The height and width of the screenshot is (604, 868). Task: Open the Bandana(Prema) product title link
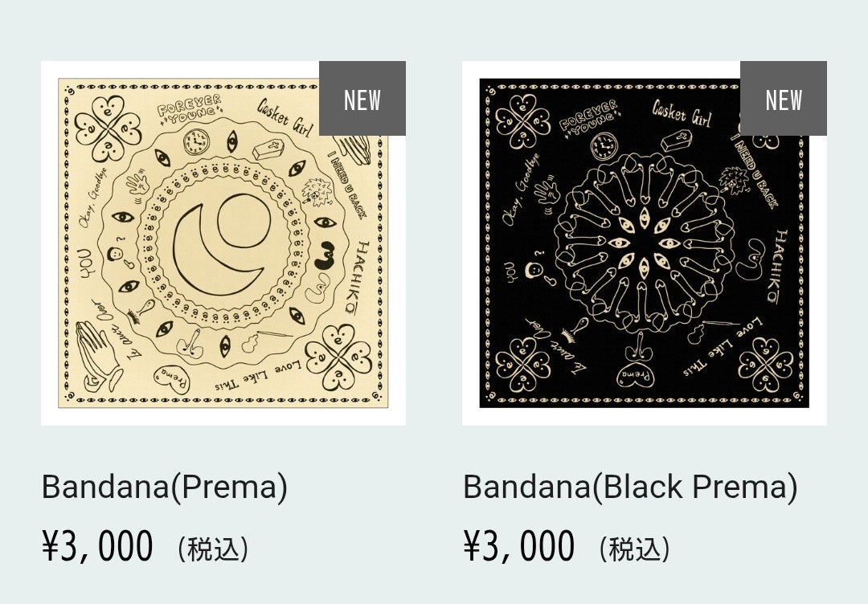165,488
